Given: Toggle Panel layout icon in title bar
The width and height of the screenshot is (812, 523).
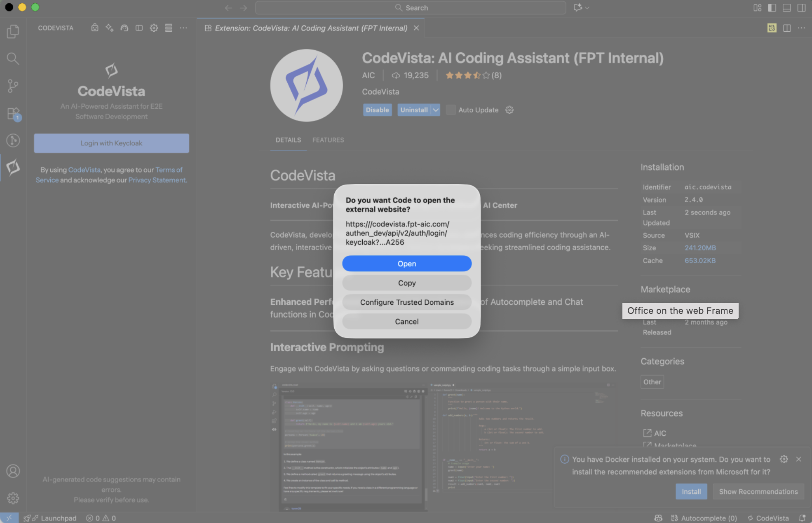Looking at the screenshot, I should [x=787, y=8].
